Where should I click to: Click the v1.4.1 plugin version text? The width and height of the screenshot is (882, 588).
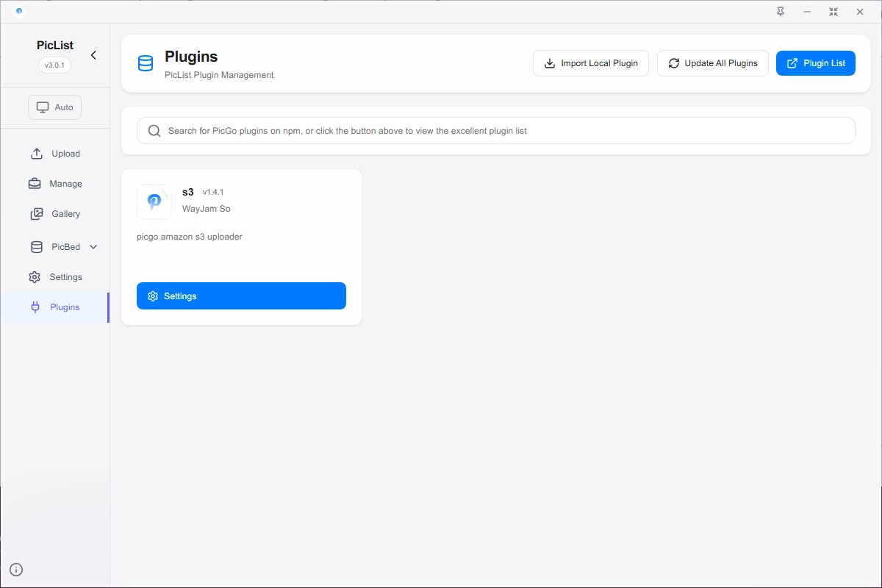coord(213,193)
